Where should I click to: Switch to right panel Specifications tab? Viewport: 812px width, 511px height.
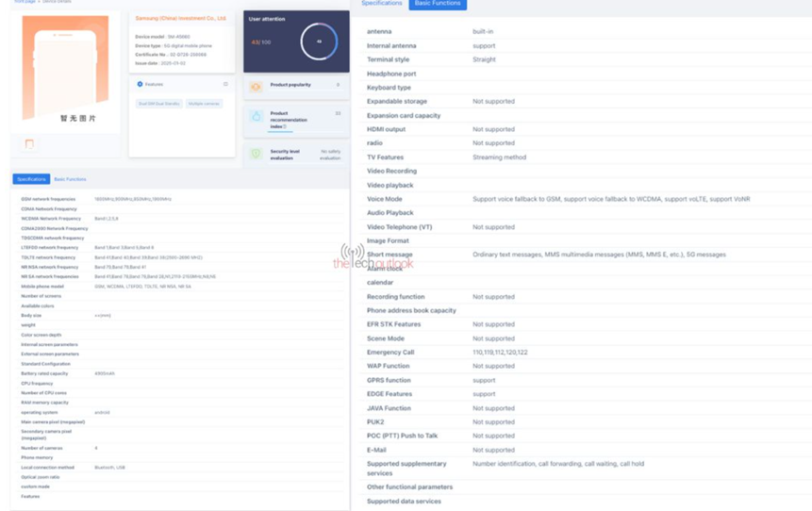click(382, 4)
